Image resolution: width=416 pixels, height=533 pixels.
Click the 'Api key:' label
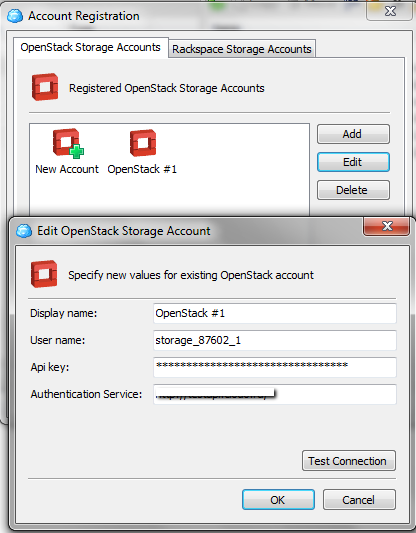[50, 367]
